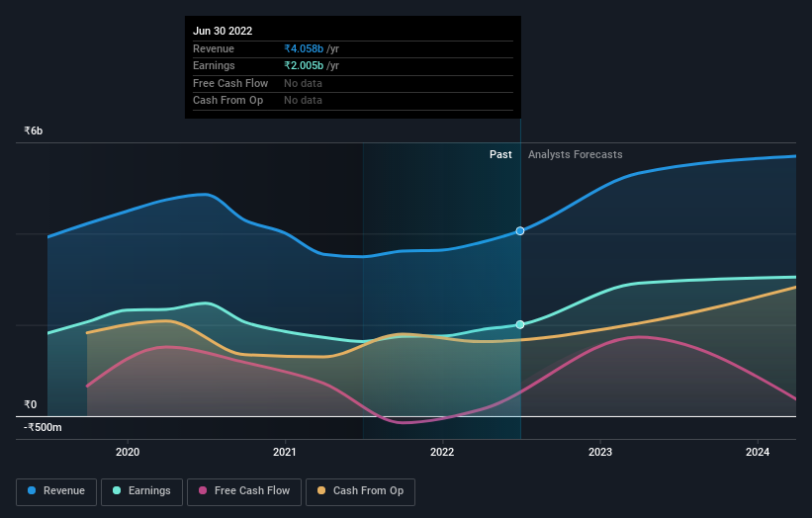The height and width of the screenshot is (518, 812).
Task: Select the 2020 x-axis label
Action: pyautogui.click(x=128, y=452)
